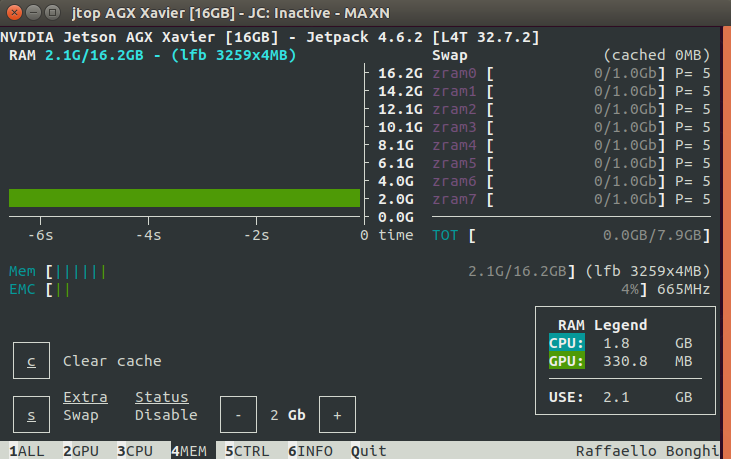The height and width of the screenshot is (459, 731).
Task: Click the 'Clear cache' label
Action: coord(112,361)
